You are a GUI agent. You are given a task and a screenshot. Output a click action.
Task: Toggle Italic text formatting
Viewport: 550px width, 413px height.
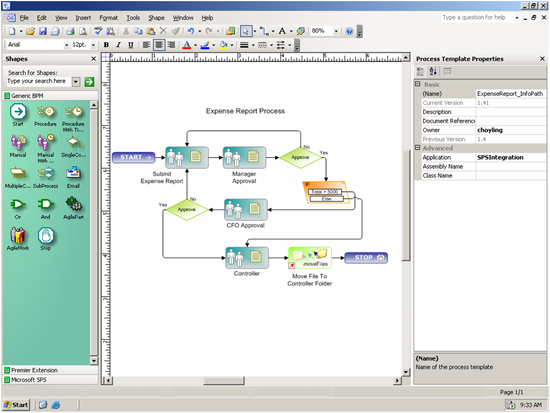coord(118,45)
